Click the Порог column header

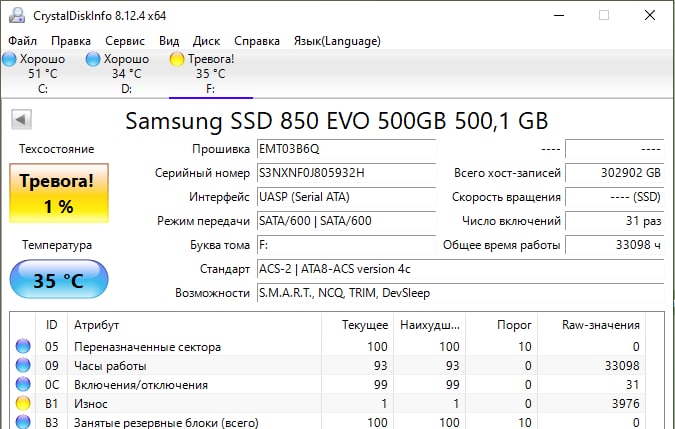[502, 324]
